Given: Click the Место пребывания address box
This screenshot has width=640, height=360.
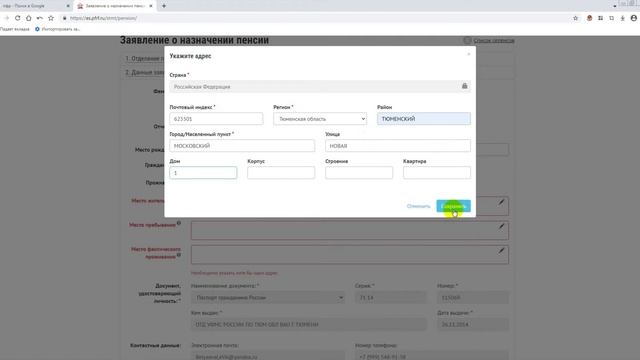Looking at the screenshot, I should pos(350,231).
